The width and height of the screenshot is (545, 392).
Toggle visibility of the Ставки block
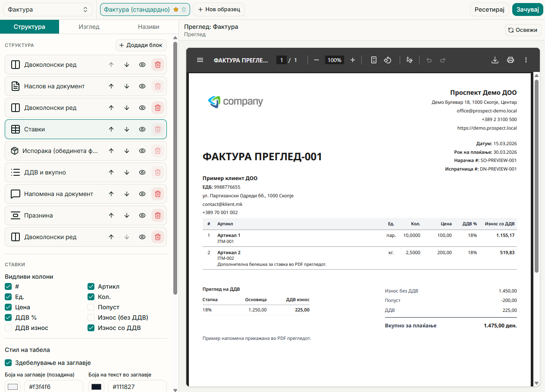coord(142,129)
